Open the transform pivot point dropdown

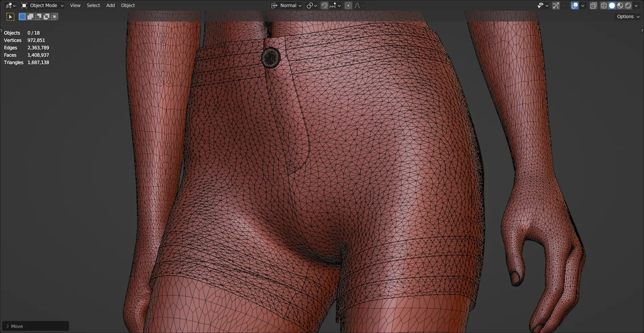312,5
